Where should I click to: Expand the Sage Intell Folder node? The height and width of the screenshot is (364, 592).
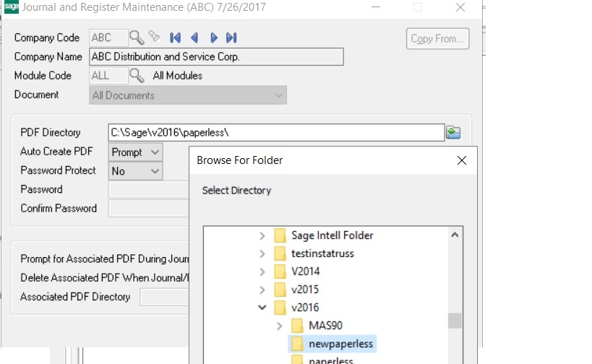262,235
